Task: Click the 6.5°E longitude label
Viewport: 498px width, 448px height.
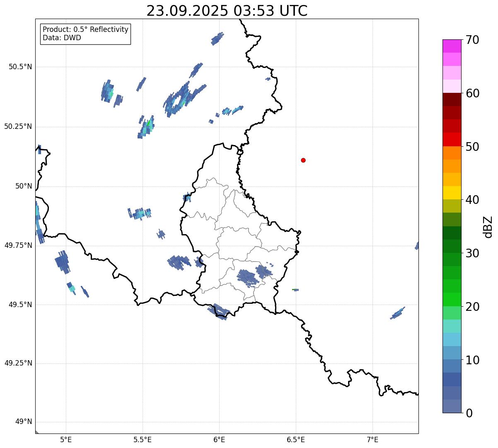Action: tap(296, 440)
